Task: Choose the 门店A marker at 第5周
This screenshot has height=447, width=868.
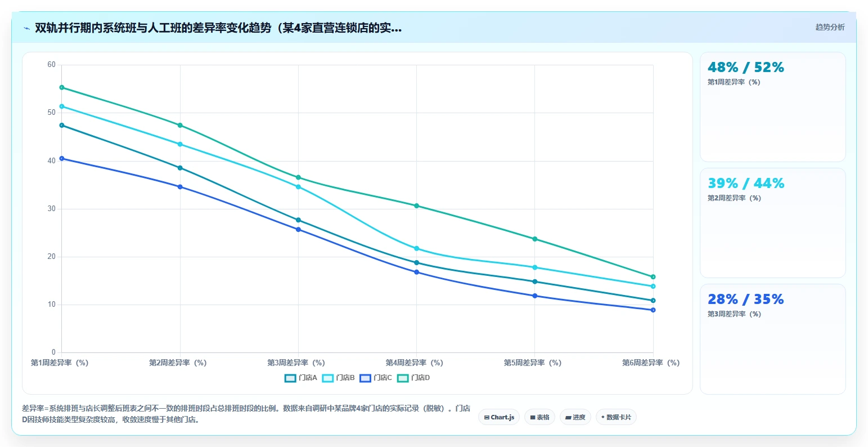Action: [x=535, y=281]
